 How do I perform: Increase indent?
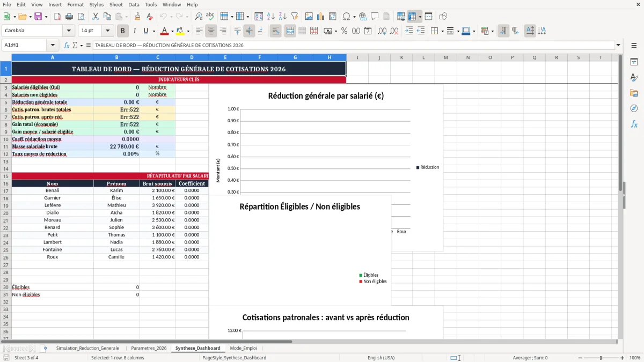[409, 31]
